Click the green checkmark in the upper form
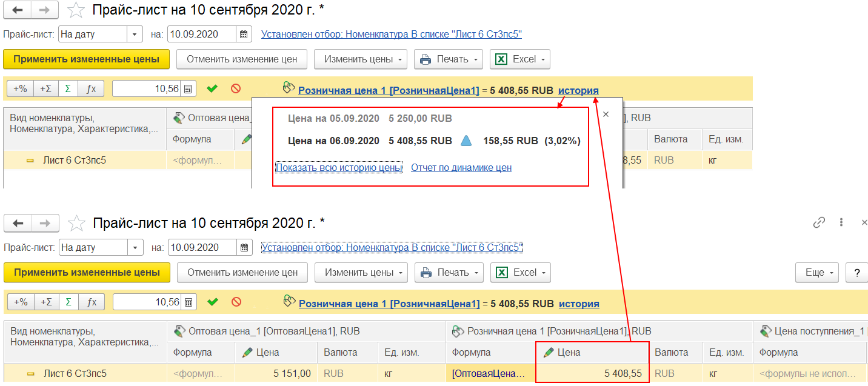868x386 pixels. click(212, 88)
